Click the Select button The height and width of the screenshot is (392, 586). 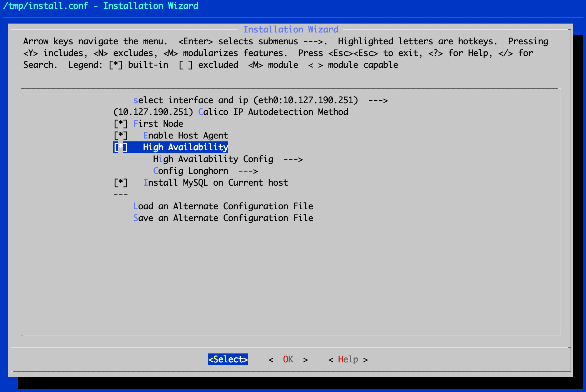tap(228, 360)
